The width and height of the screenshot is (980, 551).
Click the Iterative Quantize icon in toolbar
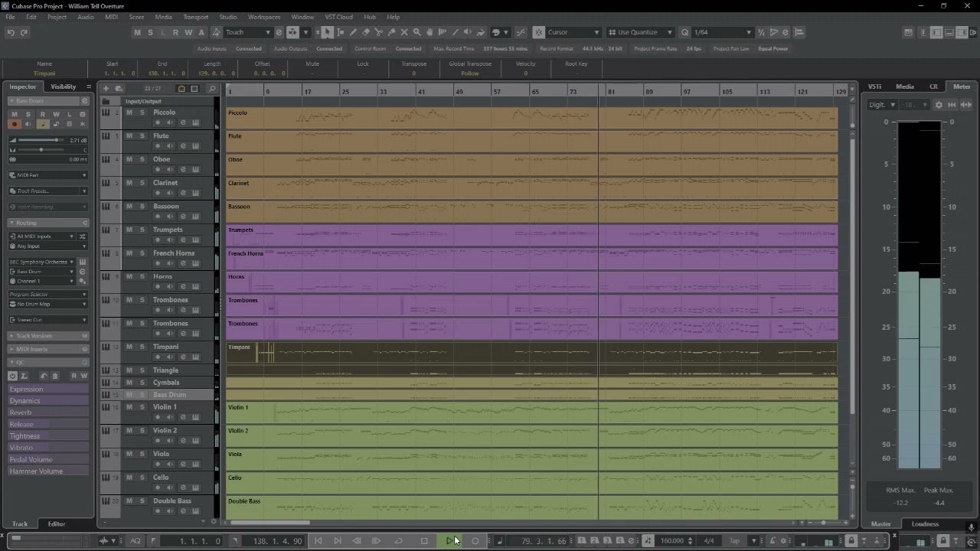point(761,32)
